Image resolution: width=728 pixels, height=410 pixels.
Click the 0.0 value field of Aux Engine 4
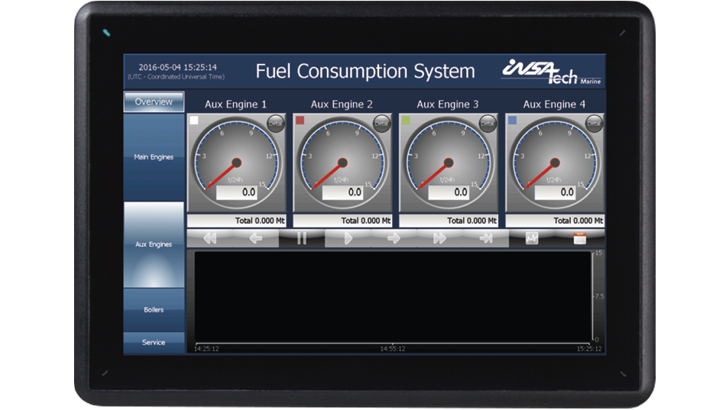point(555,192)
